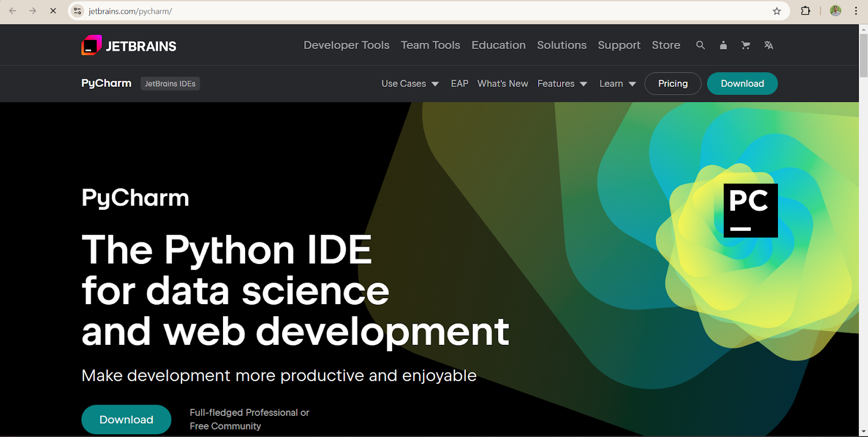Expand the Learn dropdown

[x=618, y=83]
